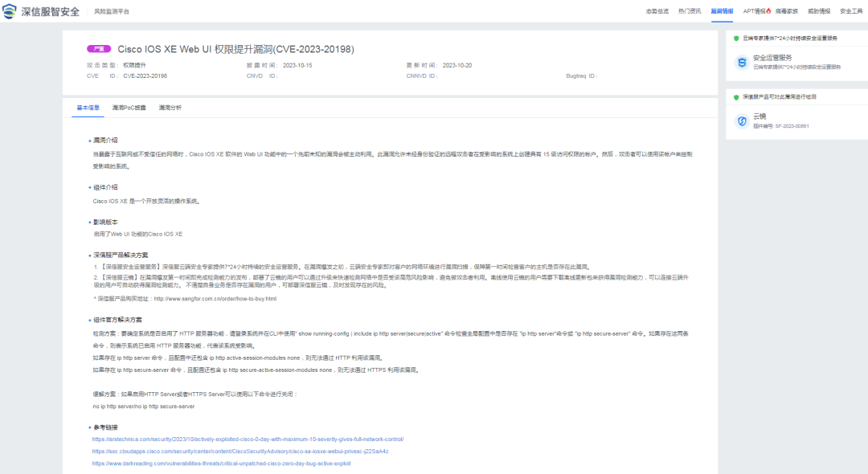Screen dimensions: 868x474
Task: Click the 组件介绍 section heading
Action: click(105, 187)
